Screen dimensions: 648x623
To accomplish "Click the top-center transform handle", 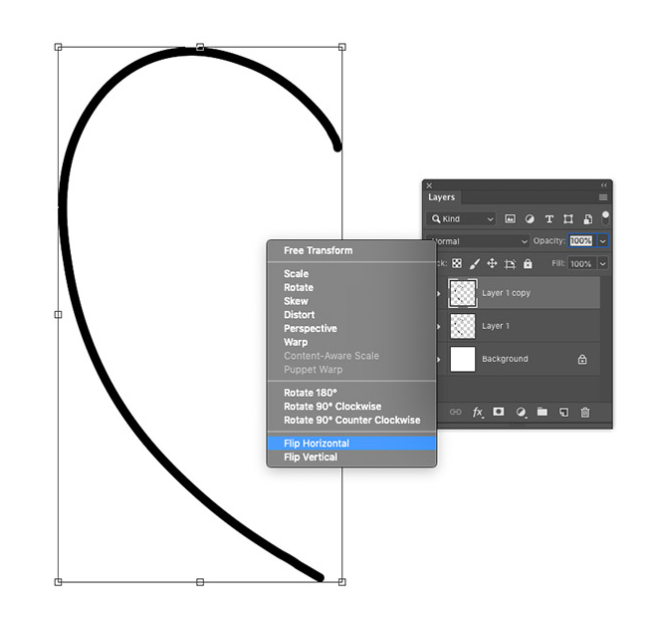I will 200,47.
